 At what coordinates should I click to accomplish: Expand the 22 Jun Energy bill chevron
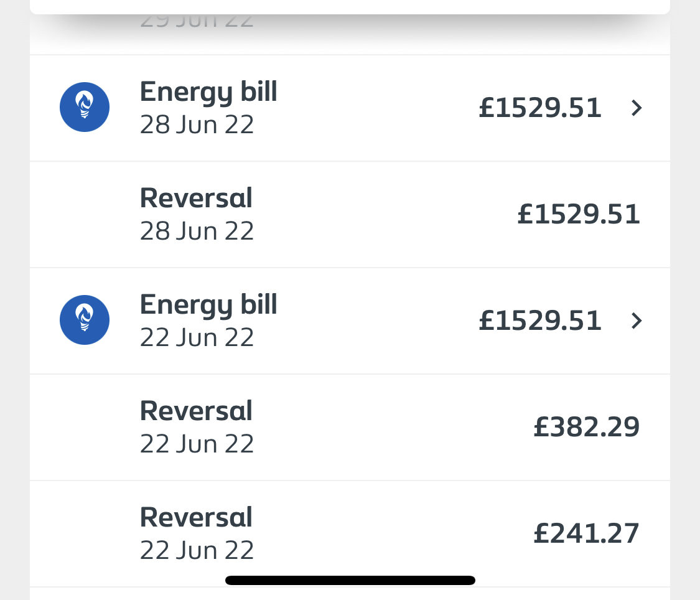[636, 321]
